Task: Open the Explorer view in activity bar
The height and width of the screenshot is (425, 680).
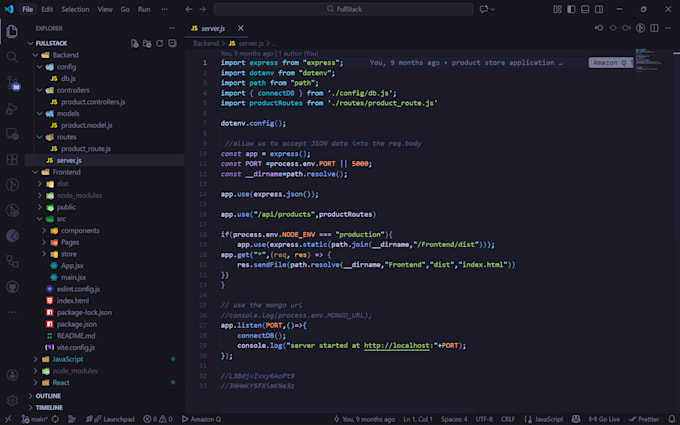Action: click(12, 31)
